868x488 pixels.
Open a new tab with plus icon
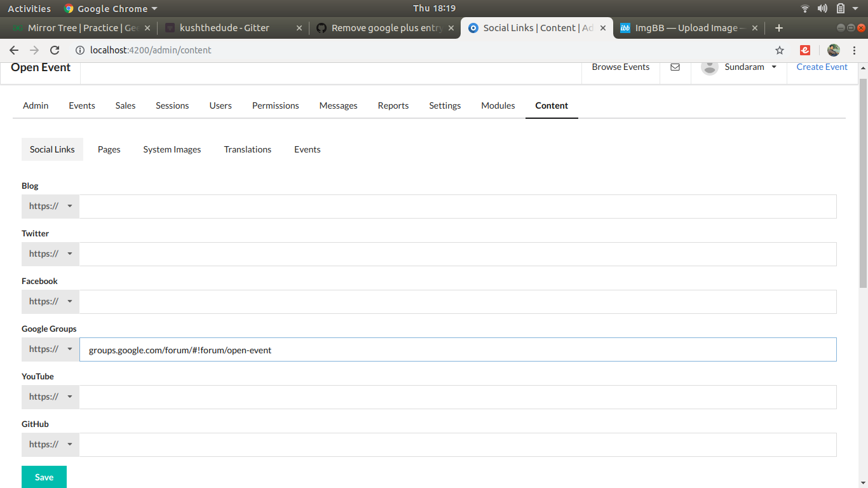click(779, 28)
